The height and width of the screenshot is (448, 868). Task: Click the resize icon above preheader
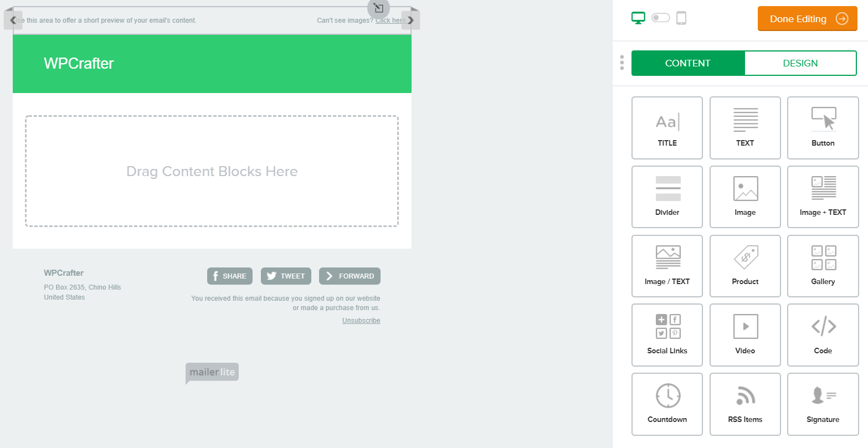tap(378, 8)
